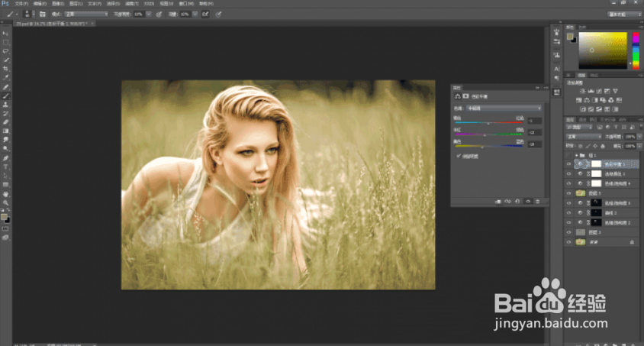Open the layer filter type dropdown
Screen dimensions: 644x346
tap(580, 128)
